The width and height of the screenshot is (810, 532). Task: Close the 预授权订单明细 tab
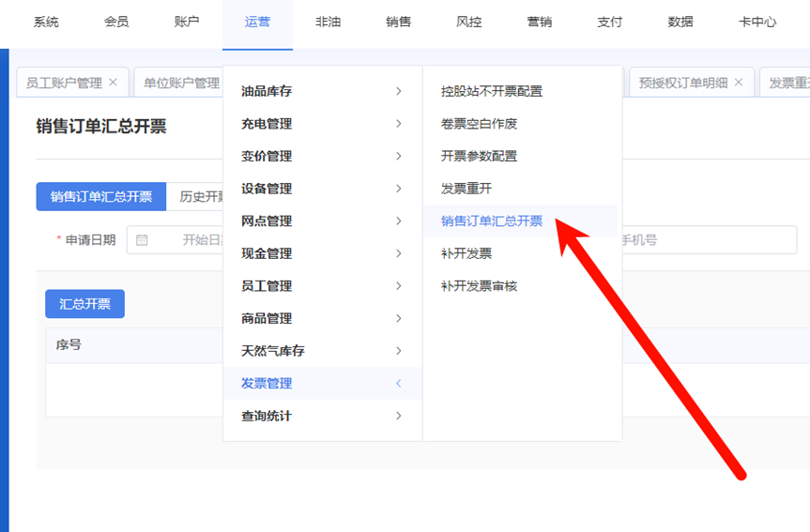[739, 83]
